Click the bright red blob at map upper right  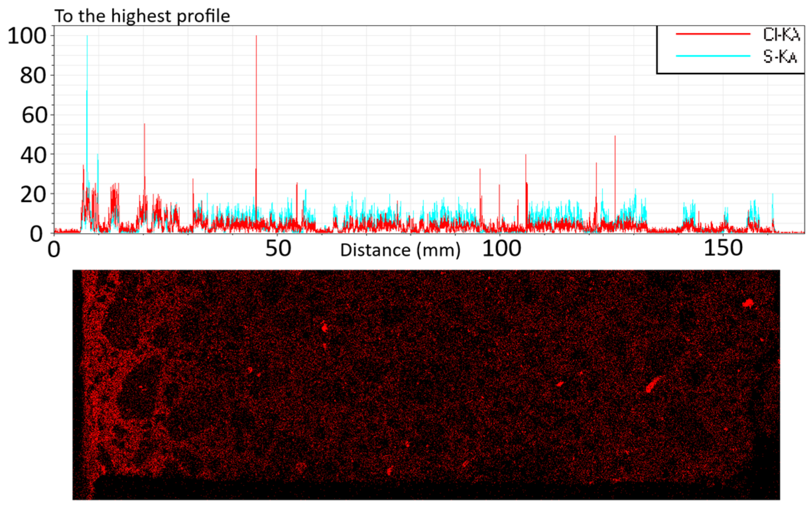748,304
